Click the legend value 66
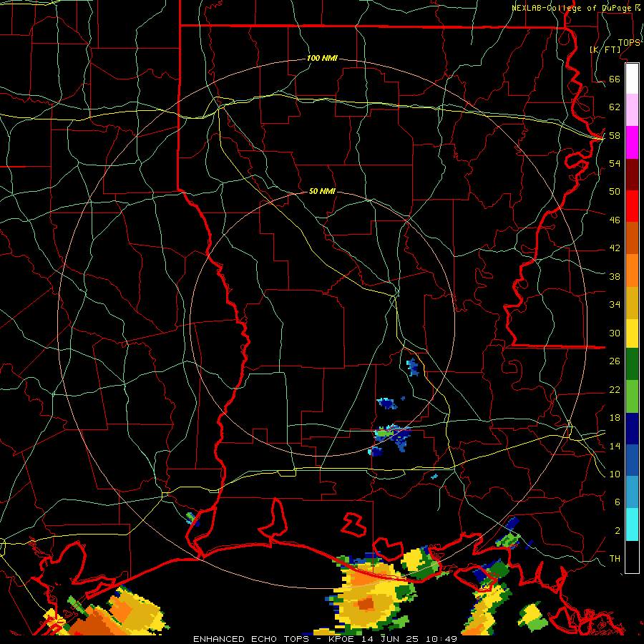 [615, 79]
